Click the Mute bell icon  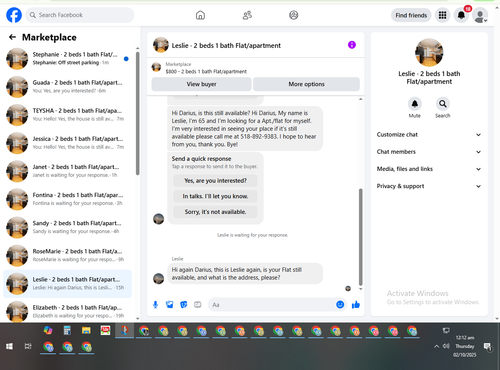click(415, 104)
